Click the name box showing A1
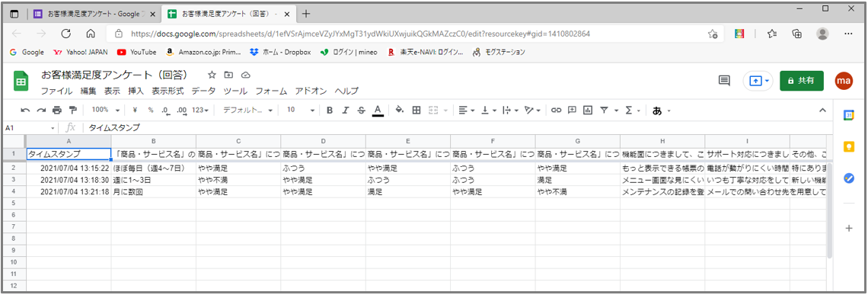 30,127
